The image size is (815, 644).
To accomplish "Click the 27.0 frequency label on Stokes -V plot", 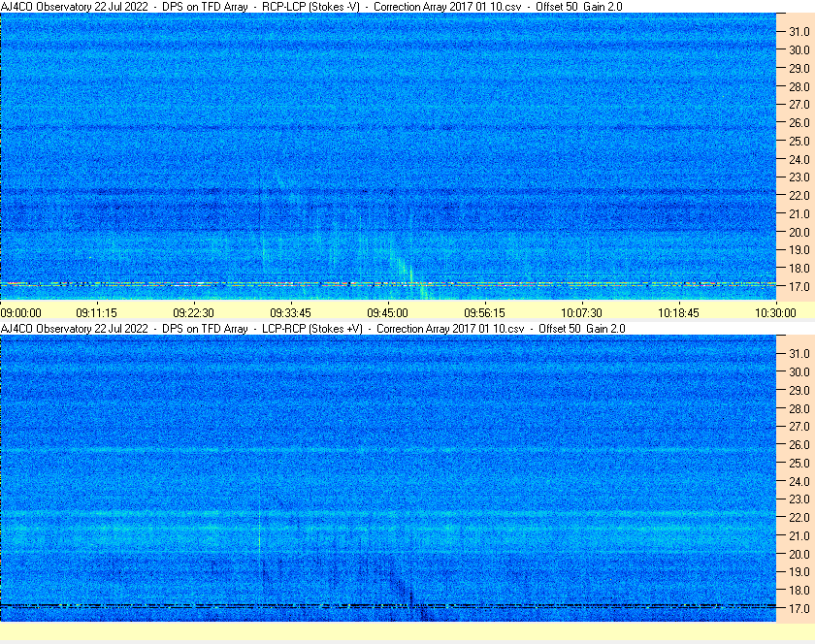I will click(x=799, y=105).
